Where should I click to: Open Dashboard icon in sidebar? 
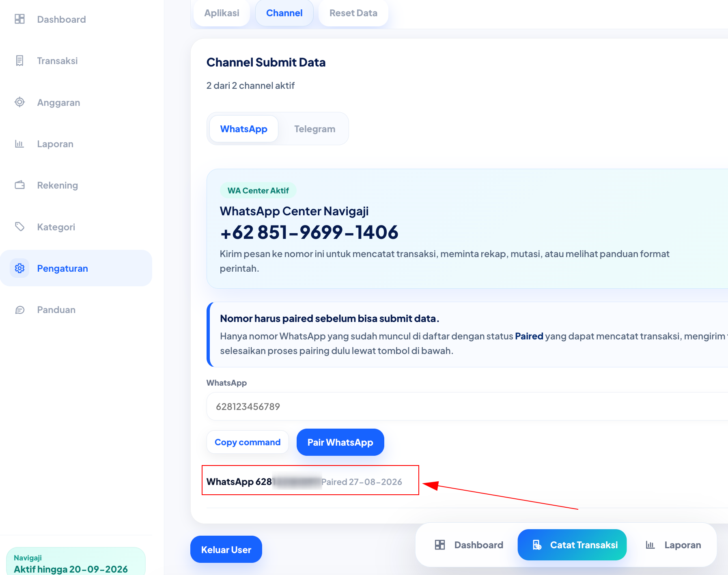pyautogui.click(x=19, y=19)
